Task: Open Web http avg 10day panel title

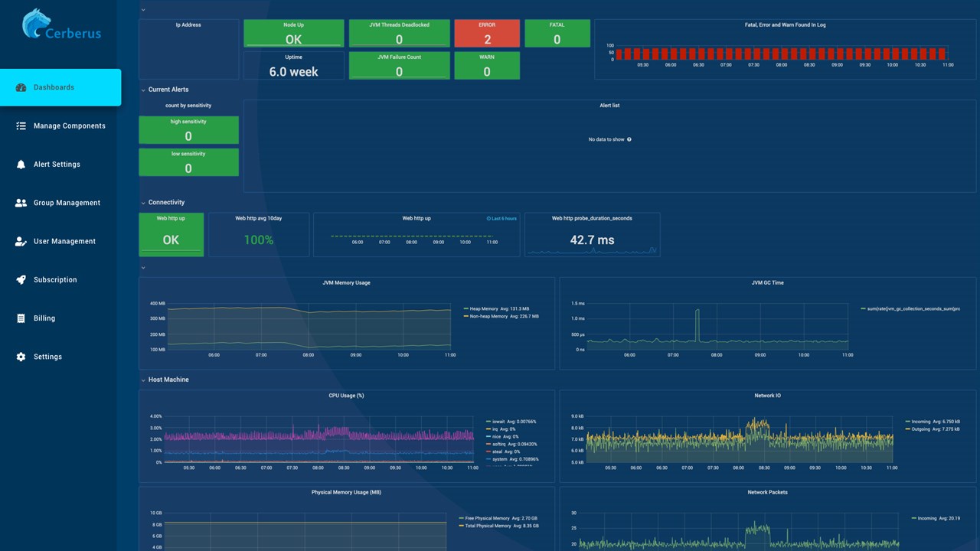Action: point(259,219)
